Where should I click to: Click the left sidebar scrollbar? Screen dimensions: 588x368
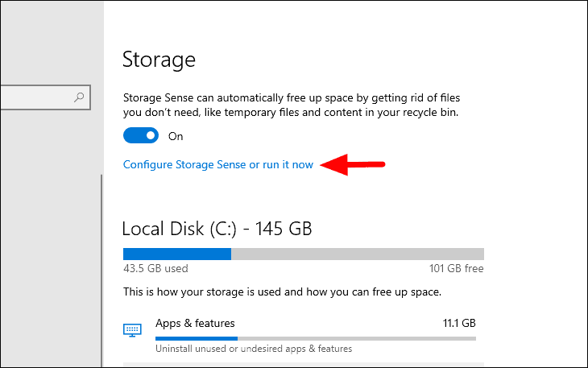tap(101, 266)
